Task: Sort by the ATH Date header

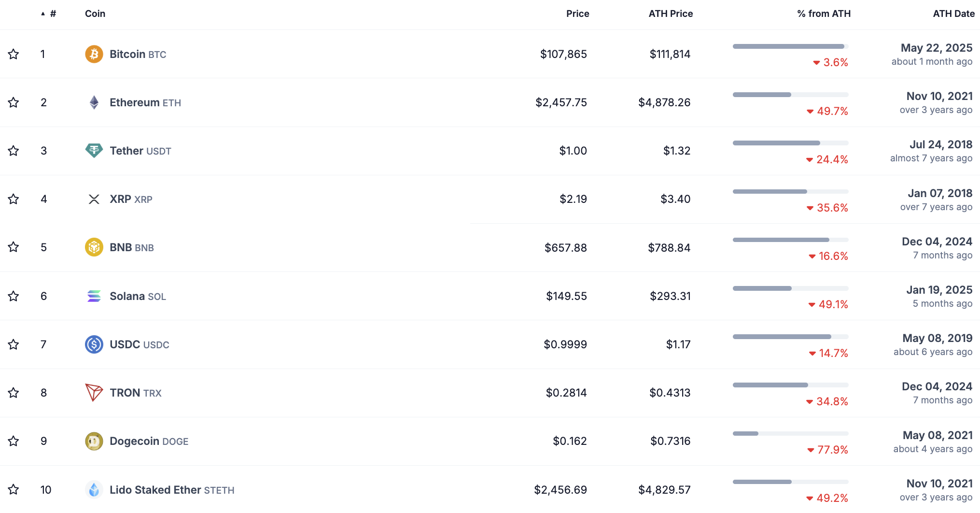Action: click(953, 14)
